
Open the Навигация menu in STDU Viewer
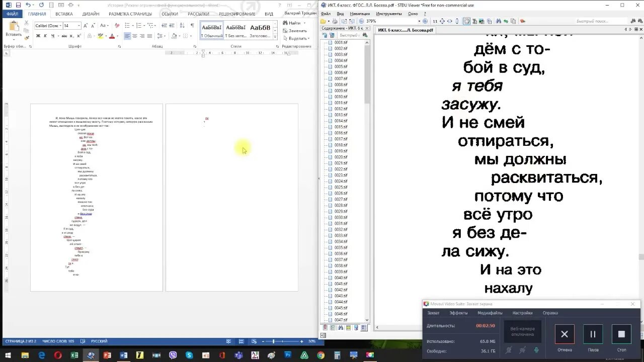coord(360,14)
